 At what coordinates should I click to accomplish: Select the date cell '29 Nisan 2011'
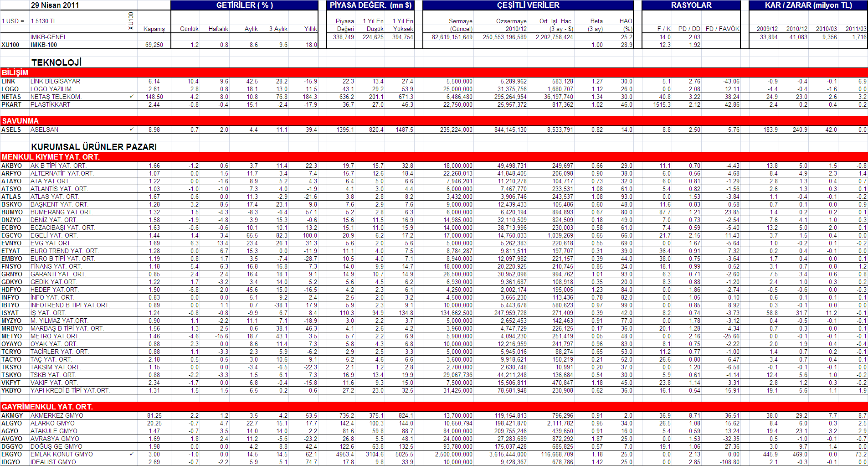pyautogui.click(x=55, y=5)
